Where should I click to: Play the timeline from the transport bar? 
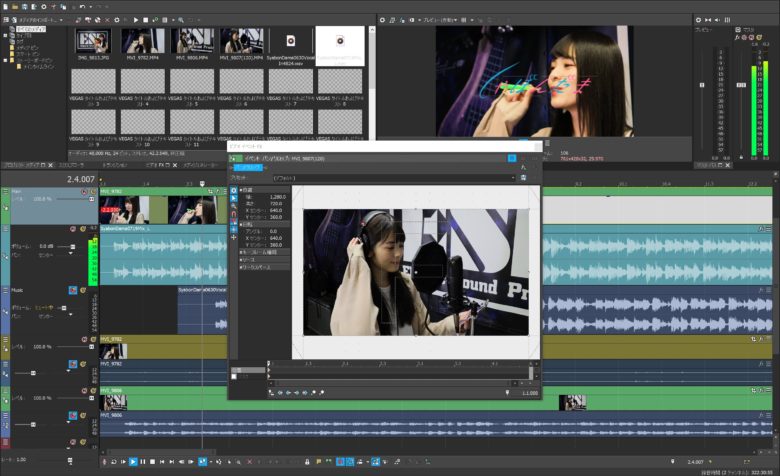pos(133,462)
